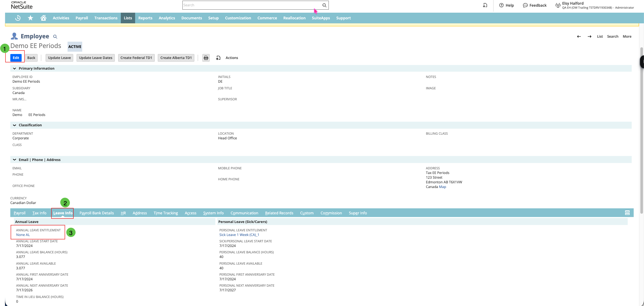Image resolution: width=644 pixels, height=306 pixels.
Task: Collapse the Primary Information section
Action: (x=14, y=69)
